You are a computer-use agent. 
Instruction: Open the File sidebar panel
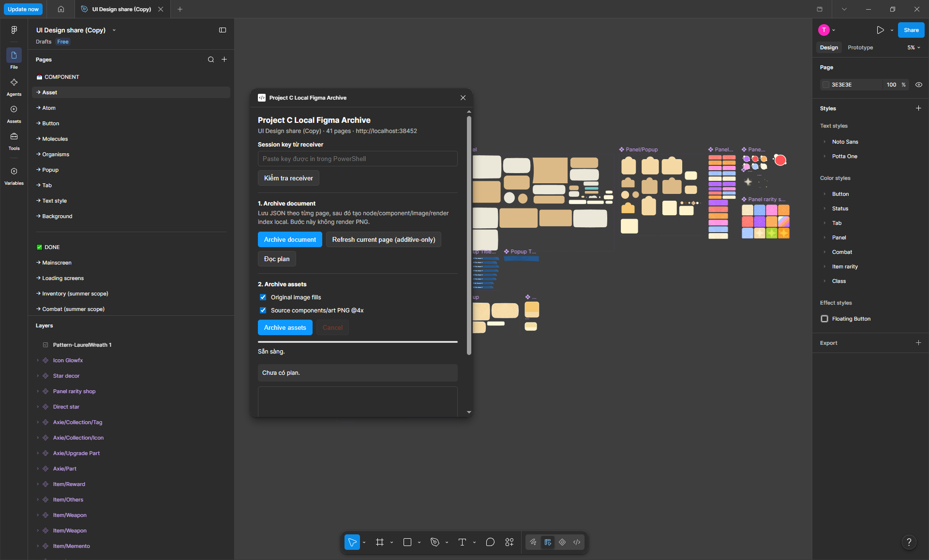coord(14,59)
